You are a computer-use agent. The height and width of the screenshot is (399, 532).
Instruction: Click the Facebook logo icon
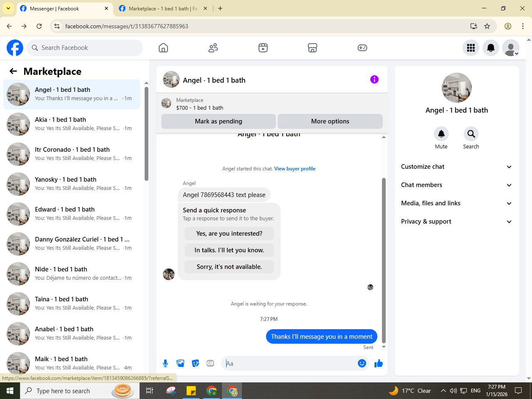[x=15, y=48]
